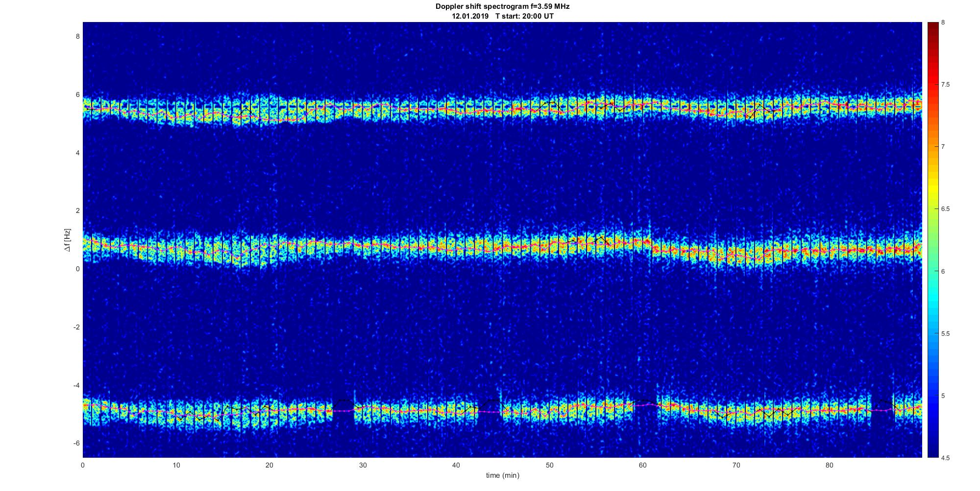The image size is (980, 491).
Task: Click x-axis tick label 60
Action: point(643,465)
